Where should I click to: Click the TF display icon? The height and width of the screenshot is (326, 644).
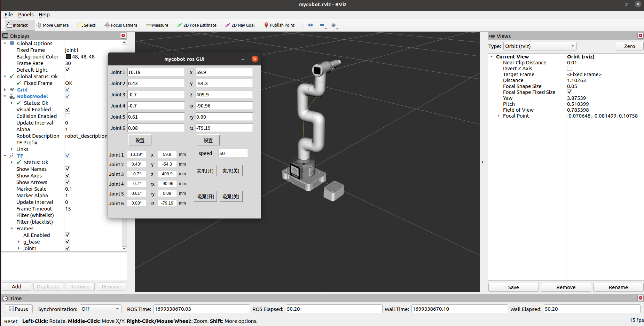[x=12, y=156]
